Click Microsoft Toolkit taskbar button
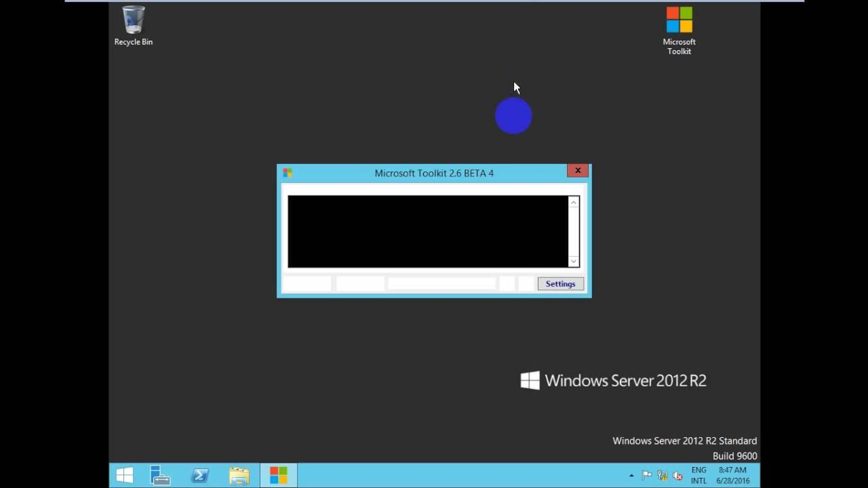 279,475
